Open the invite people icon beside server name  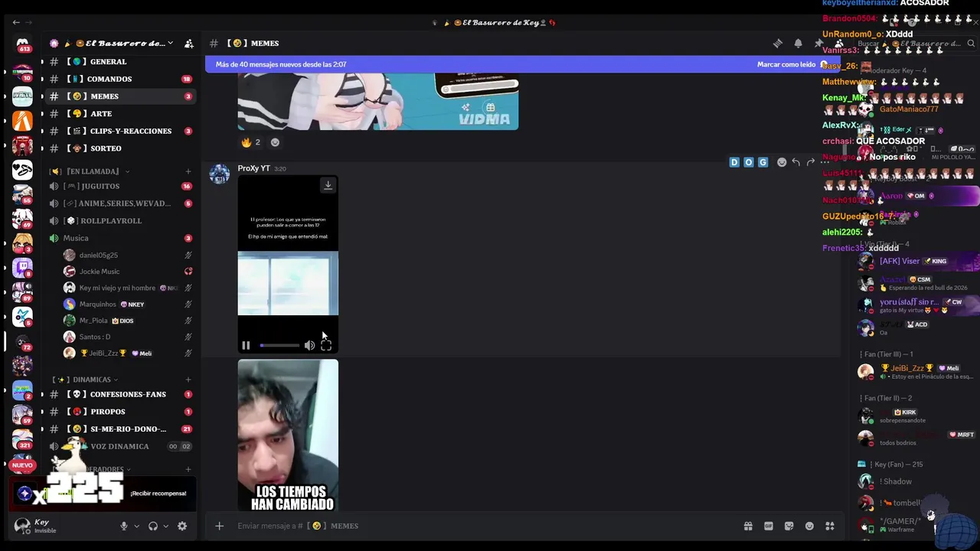click(x=189, y=44)
